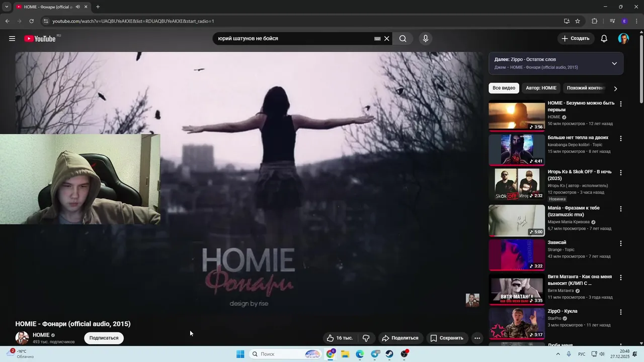Open the Chrome profile E icon

(x=624, y=21)
